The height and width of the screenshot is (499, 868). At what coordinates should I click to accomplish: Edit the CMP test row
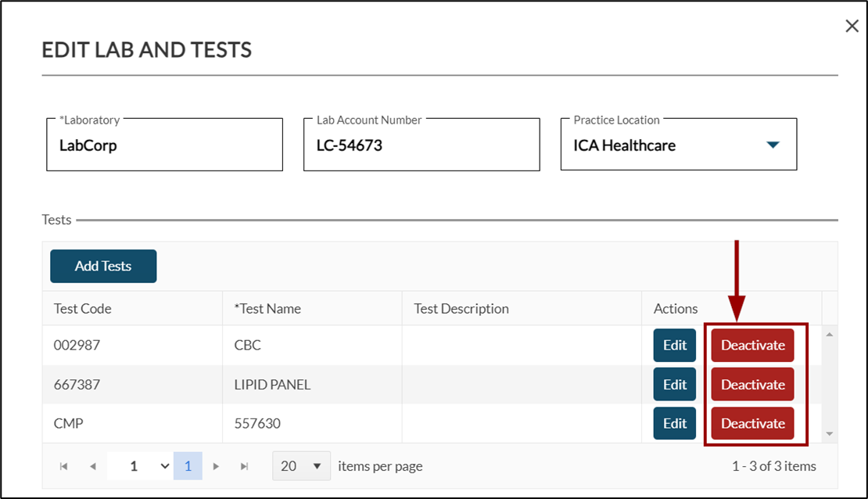click(x=674, y=423)
